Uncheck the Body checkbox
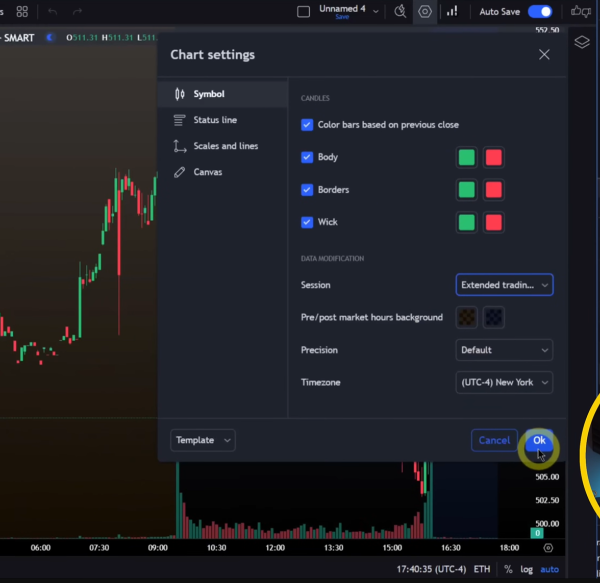This screenshot has height=583, width=600. (307, 157)
